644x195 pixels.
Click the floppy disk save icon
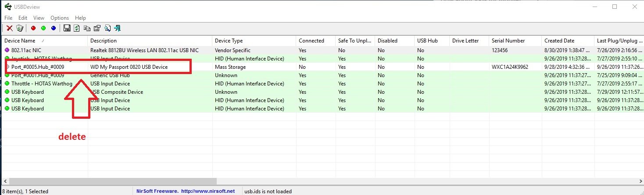click(x=67, y=28)
